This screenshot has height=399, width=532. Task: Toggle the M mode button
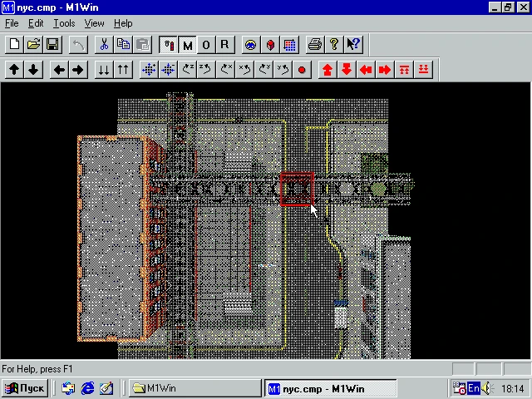pyautogui.click(x=187, y=44)
